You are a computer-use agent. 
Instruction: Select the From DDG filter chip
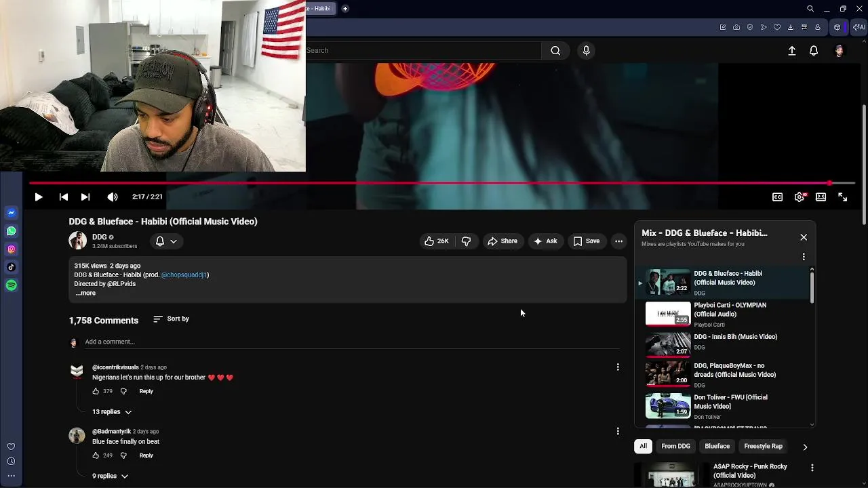point(676,447)
